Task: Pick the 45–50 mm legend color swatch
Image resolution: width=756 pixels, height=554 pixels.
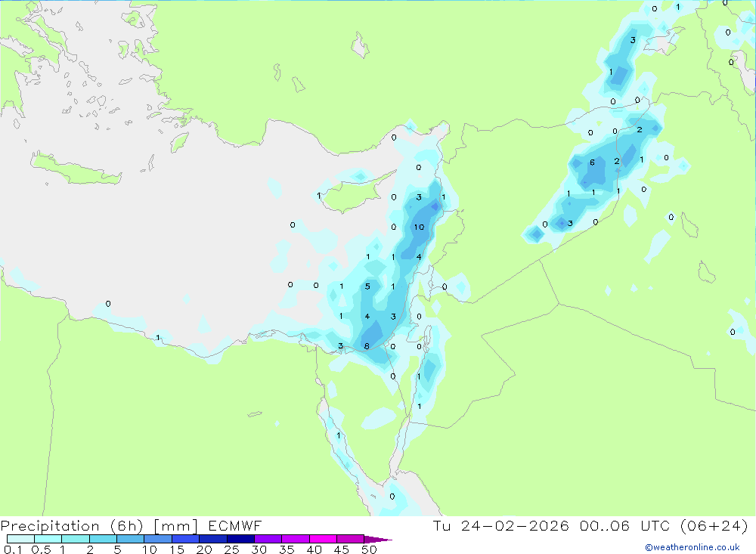Action: [x=351, y=539]
